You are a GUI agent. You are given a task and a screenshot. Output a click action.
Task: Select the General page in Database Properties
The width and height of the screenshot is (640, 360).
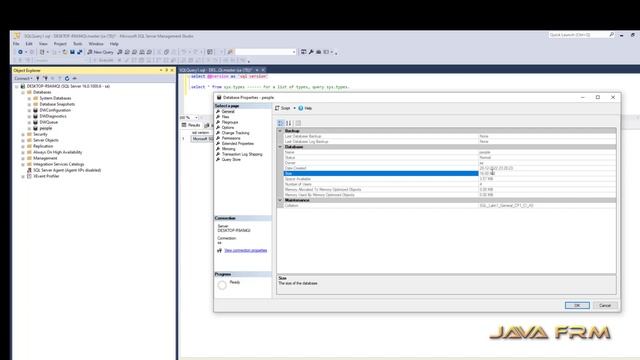pos(228,111)
